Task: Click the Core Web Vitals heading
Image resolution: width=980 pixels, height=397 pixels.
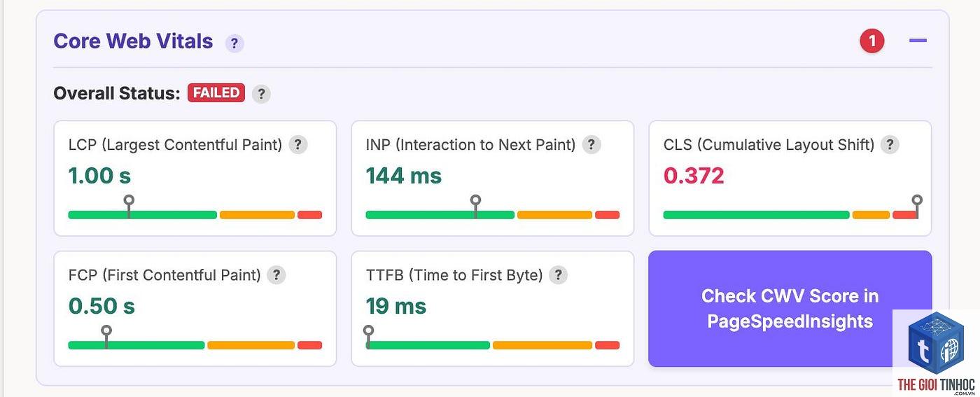Action: pos(133,41)
